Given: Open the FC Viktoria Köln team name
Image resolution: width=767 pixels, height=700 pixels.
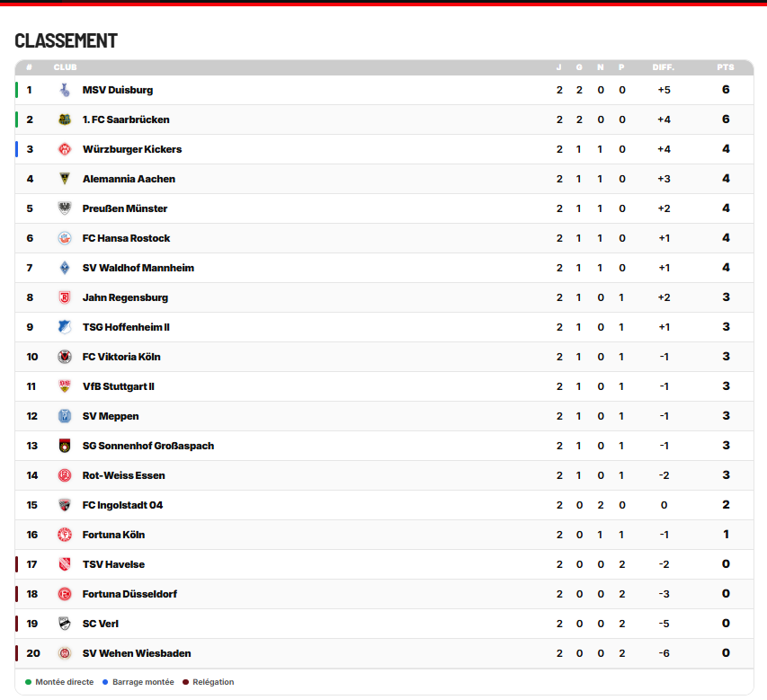Looking at the screenshot, I should point(121,357).
